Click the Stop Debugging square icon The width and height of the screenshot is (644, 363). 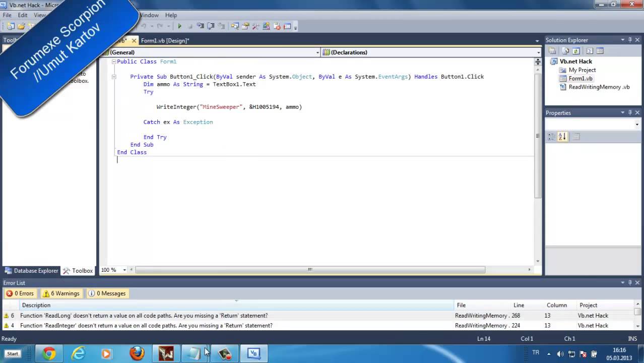[x=190, y=26]
